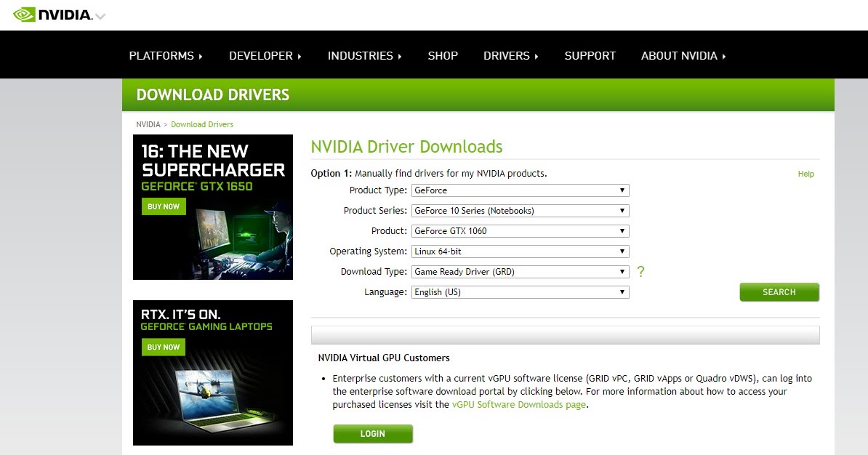Open the GeForce GTX 1650 banner image

pos(212,207)
